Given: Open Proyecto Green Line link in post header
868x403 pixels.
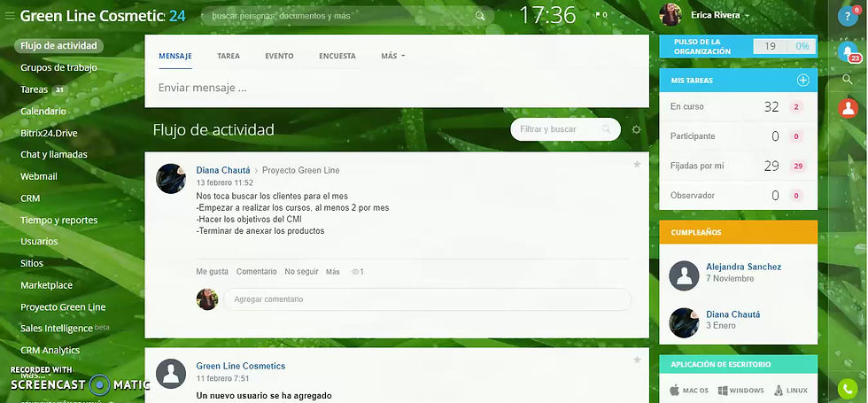Looking at the screenshot, I should coord(300,170).
